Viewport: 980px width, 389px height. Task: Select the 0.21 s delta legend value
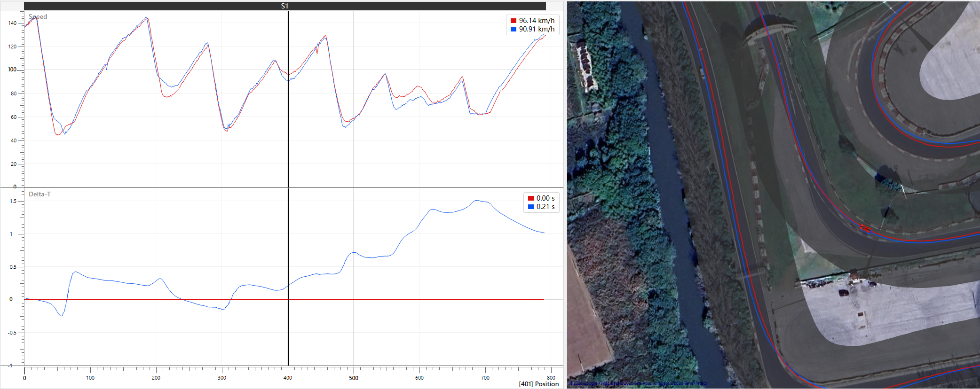[x=545, y=207]
